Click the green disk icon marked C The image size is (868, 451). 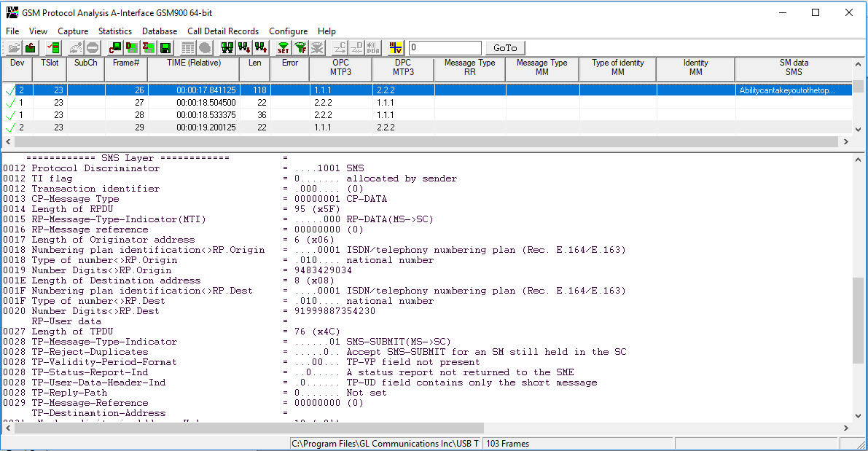115,48
